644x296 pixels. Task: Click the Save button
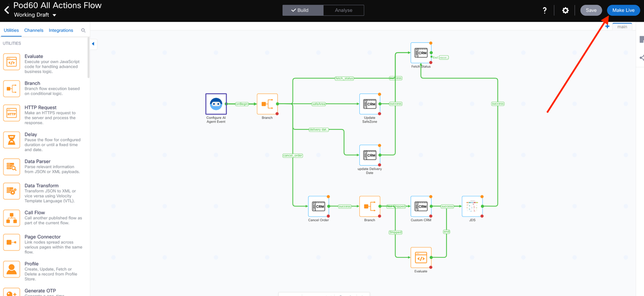click(591, 10)
